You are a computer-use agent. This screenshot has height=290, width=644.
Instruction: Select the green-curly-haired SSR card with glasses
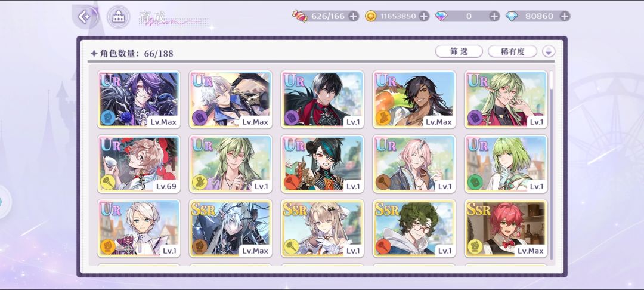pyautogui.click(x=414, y=229)
